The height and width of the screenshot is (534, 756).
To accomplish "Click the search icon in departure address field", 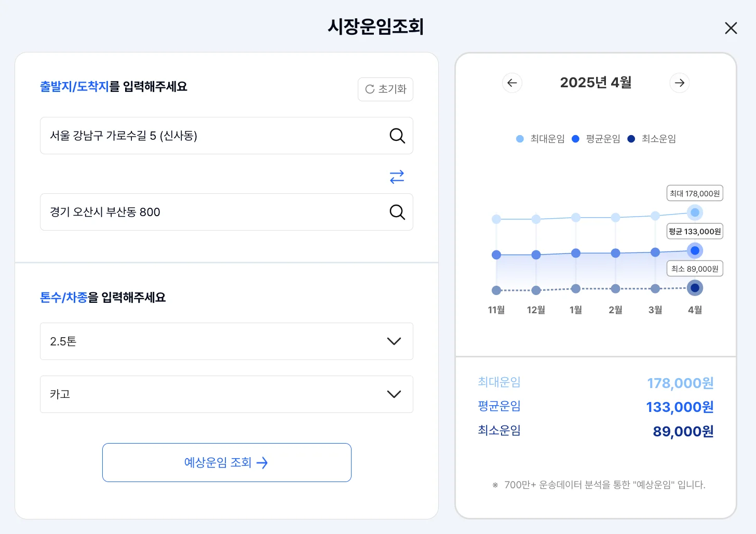I will [x=397, y=136].
